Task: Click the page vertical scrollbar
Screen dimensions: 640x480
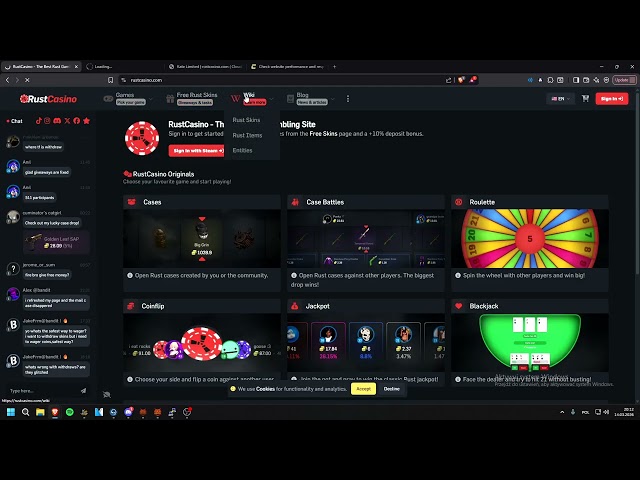Action: (637, 184)
